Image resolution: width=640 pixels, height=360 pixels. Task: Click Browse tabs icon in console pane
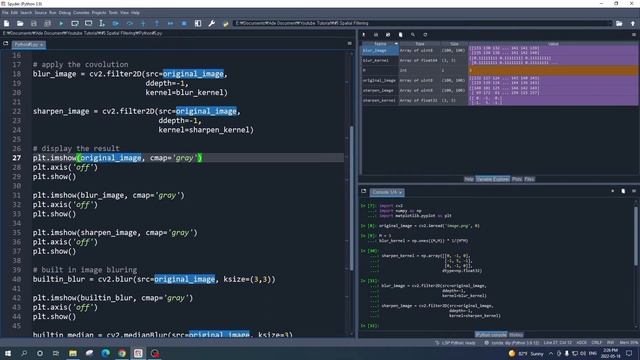[x=364, y=191]
